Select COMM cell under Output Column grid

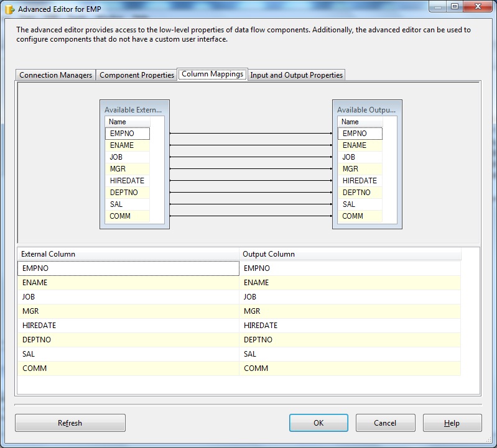click(x=350, y=368)
